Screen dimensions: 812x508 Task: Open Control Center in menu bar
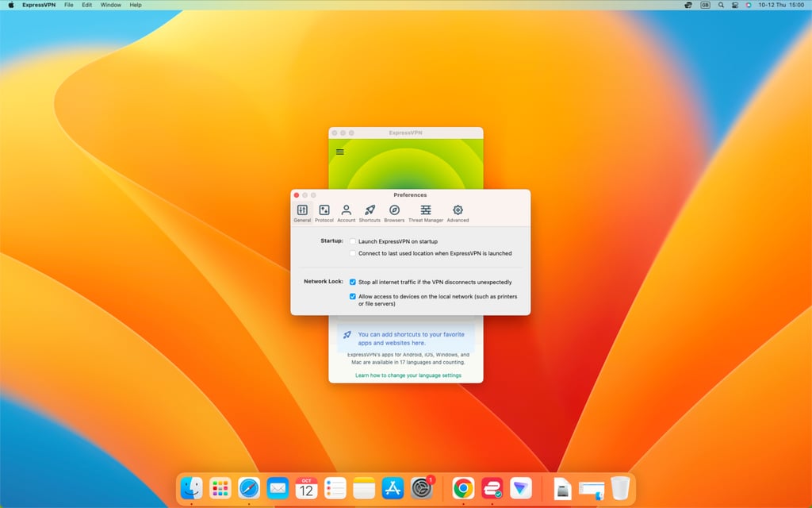click(735, 5)
